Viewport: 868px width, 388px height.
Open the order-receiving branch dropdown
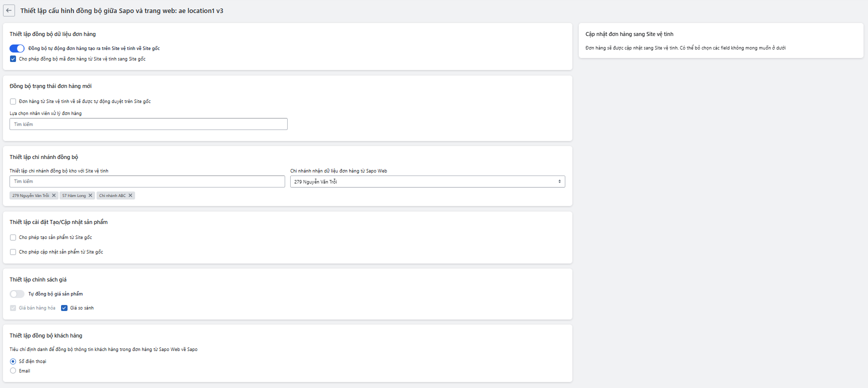pos(427,181)
